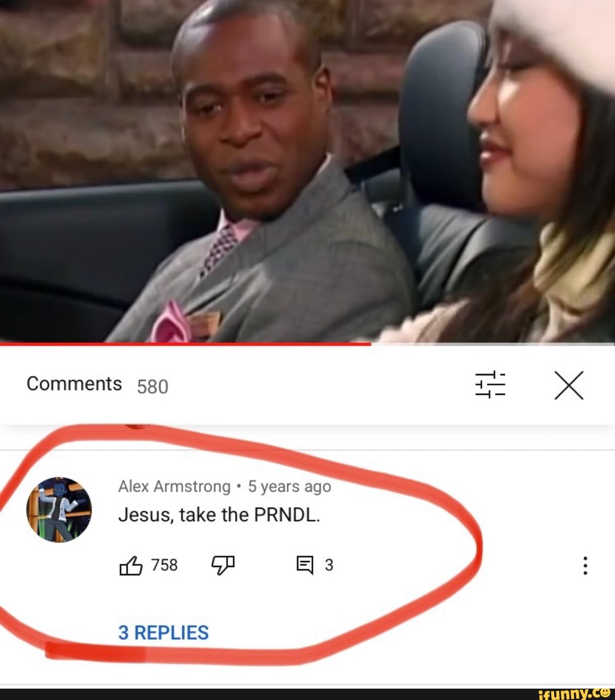Click the '5 years ago' timestamp
615x700 pixels.
[x=289, y=487]
